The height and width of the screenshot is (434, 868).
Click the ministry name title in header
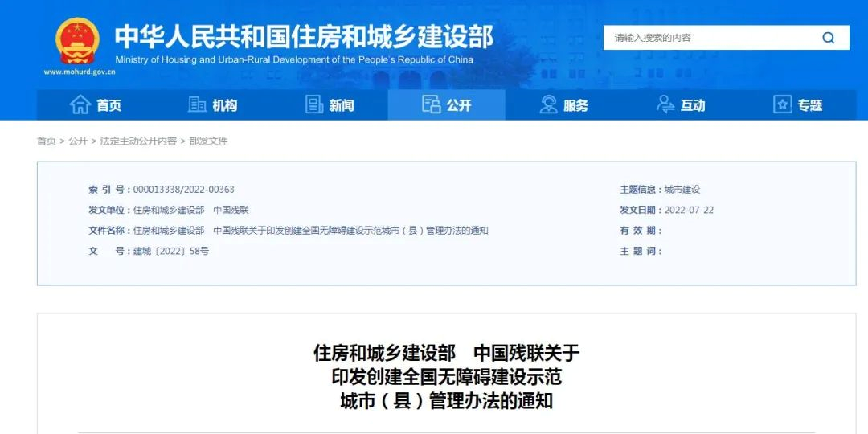click(304, 36)
